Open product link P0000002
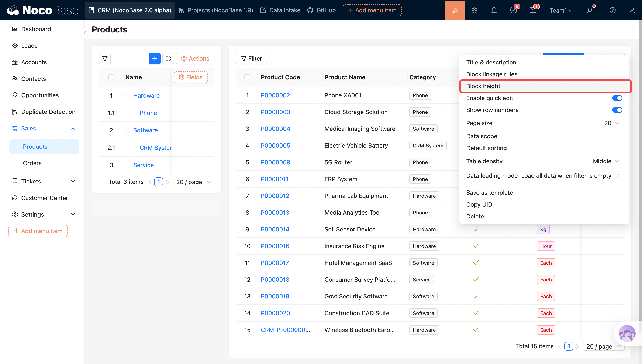This screenshot has width=642, height=364. pos(275,95)
